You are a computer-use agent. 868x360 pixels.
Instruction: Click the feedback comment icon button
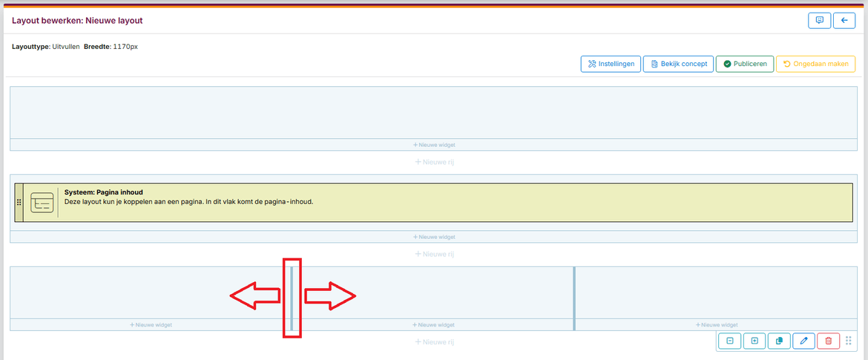(x=819, y=21)
